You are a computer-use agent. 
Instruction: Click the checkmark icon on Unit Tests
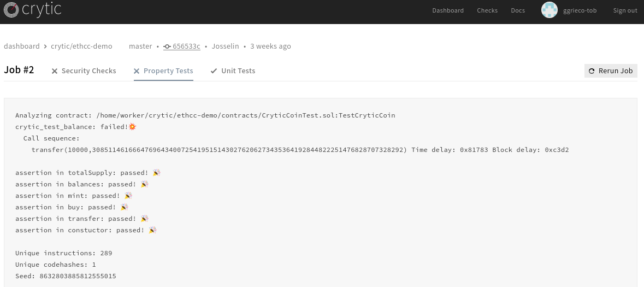coord(214,71)
